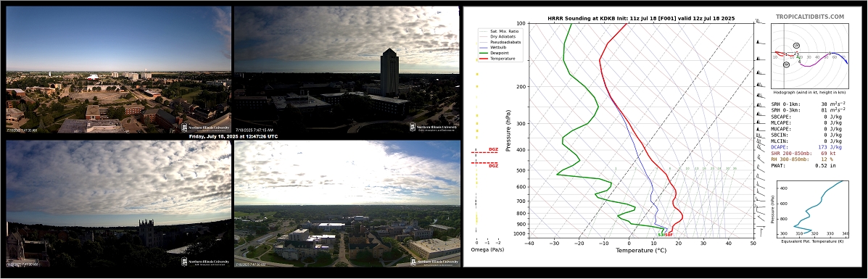
Task: Click the NIU logo in top-right webcam image
Action: click(434, 128)
